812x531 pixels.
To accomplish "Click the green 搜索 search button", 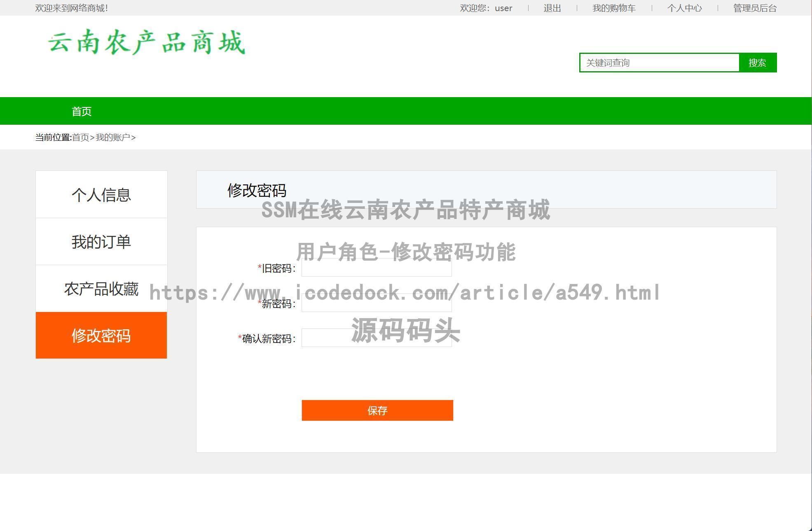I will [757, 63].
